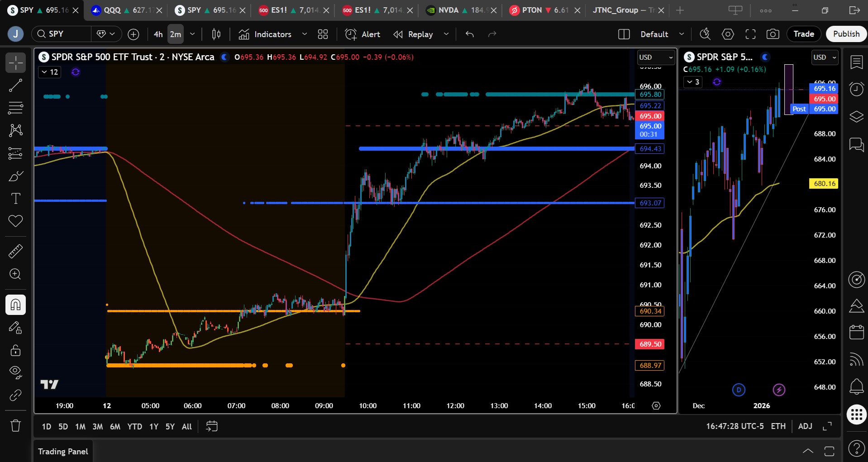
Task: Expand the Replay options dropdown
Action: [446, 34]
